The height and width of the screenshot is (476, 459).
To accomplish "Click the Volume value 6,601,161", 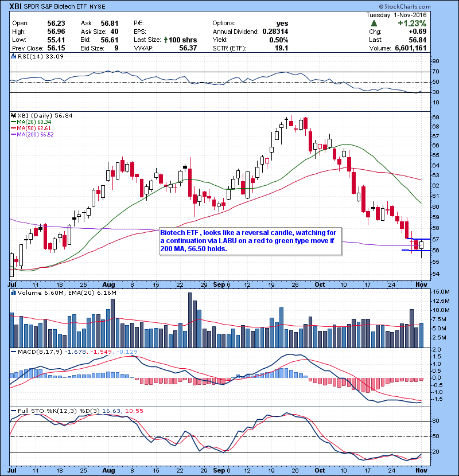I will (x=411, y=48).
